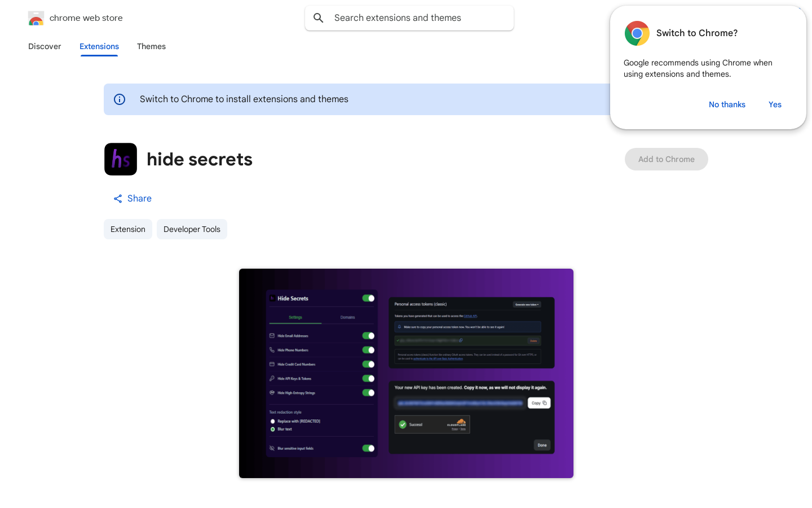Select the Extensions tab
Screen dimensions: 812x508
99,46
